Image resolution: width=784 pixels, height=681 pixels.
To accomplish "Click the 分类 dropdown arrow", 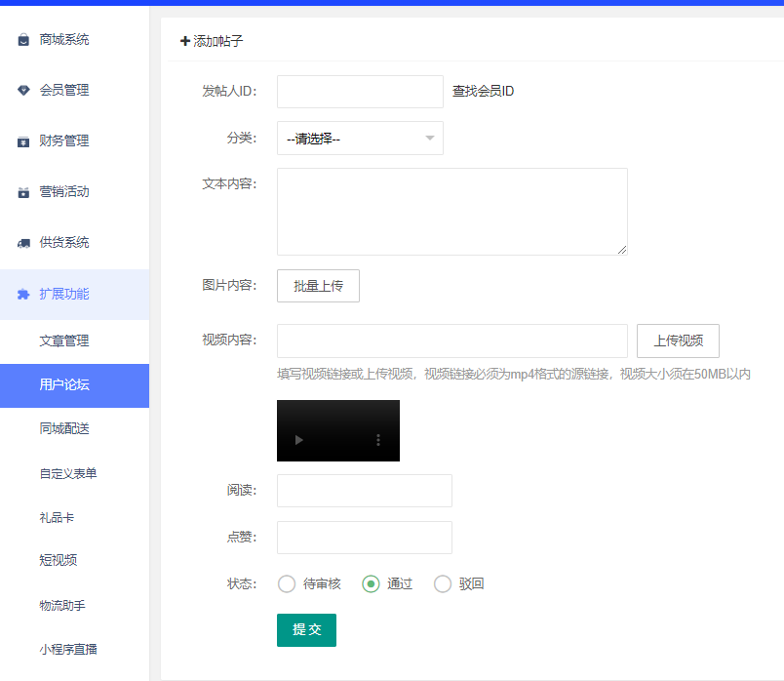I will (429, 139).
